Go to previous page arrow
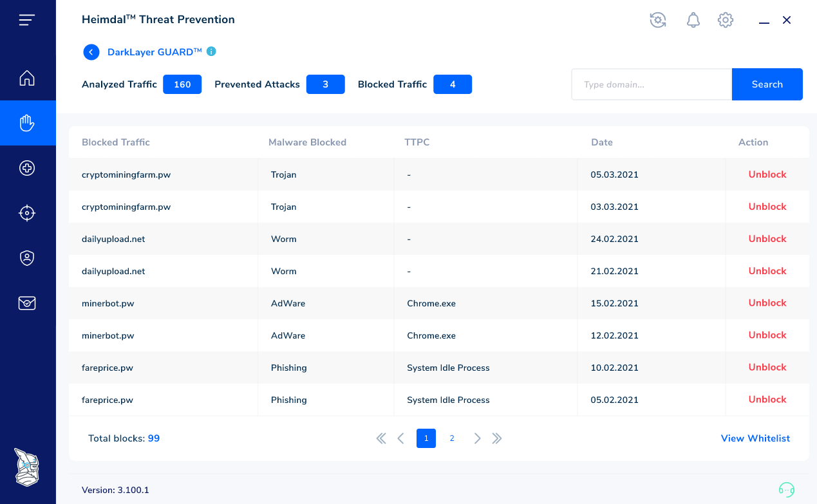The image size is (817, 504). click(400, 438)
